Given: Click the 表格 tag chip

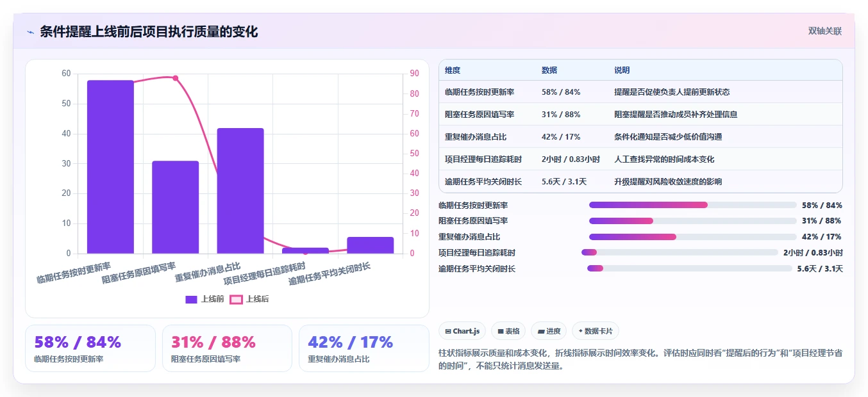Looking at the screenshot, I should (508, 331).
